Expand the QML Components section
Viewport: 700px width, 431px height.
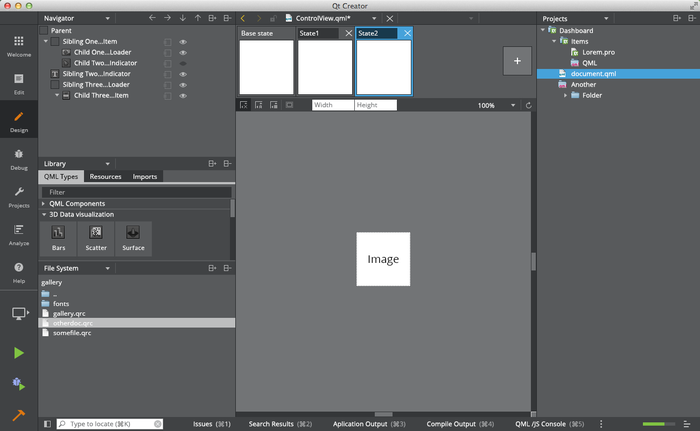[44, 203]
